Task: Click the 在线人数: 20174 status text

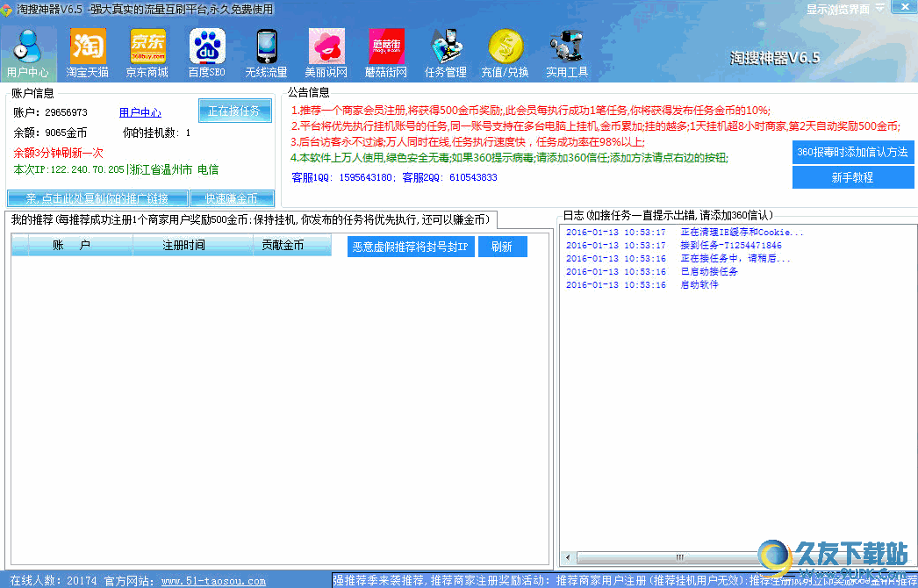Action: pyautogui.click(x=54, y=581)
